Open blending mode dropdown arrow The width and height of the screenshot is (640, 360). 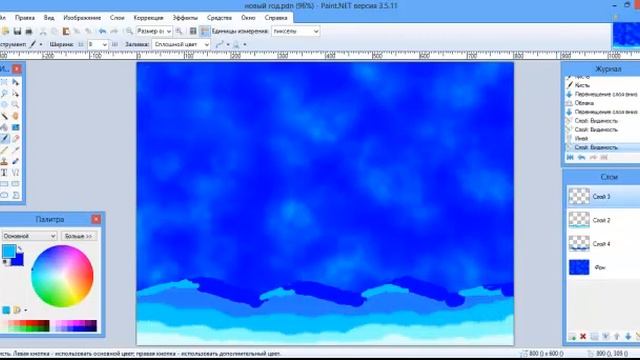click(244, 44)
